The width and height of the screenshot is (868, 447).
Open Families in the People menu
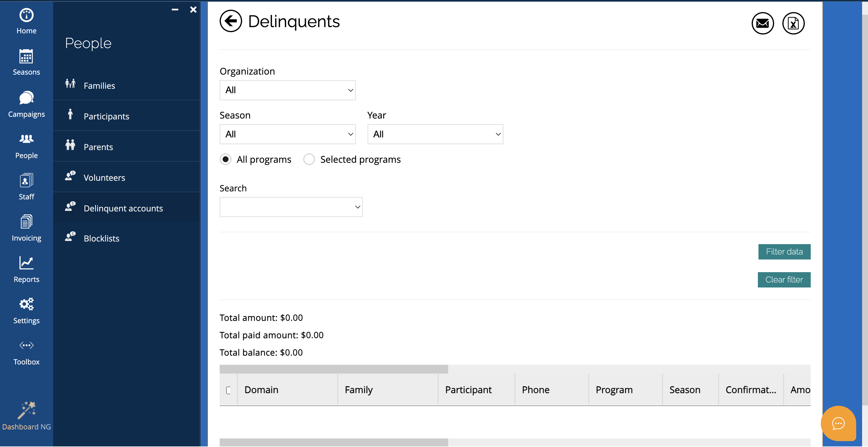click(99, 86)
